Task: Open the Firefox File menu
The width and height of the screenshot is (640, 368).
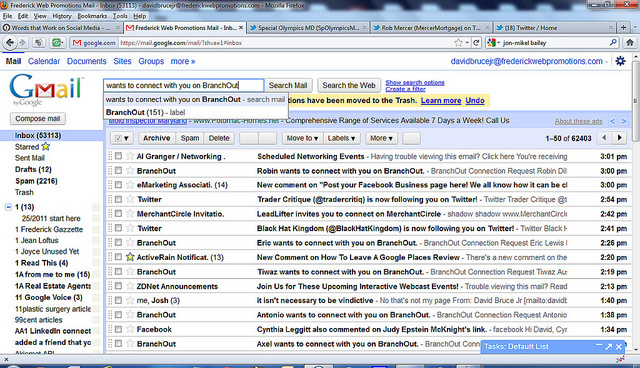Action: [x=7, y=16]
